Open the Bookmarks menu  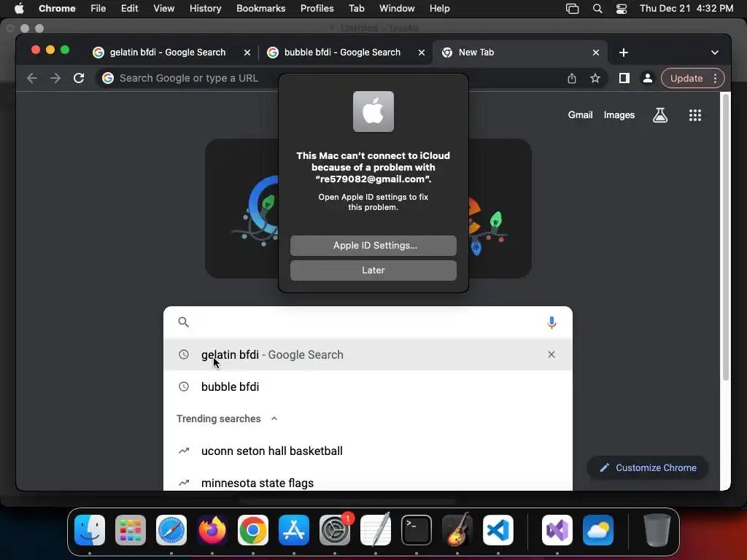[260, 9]
